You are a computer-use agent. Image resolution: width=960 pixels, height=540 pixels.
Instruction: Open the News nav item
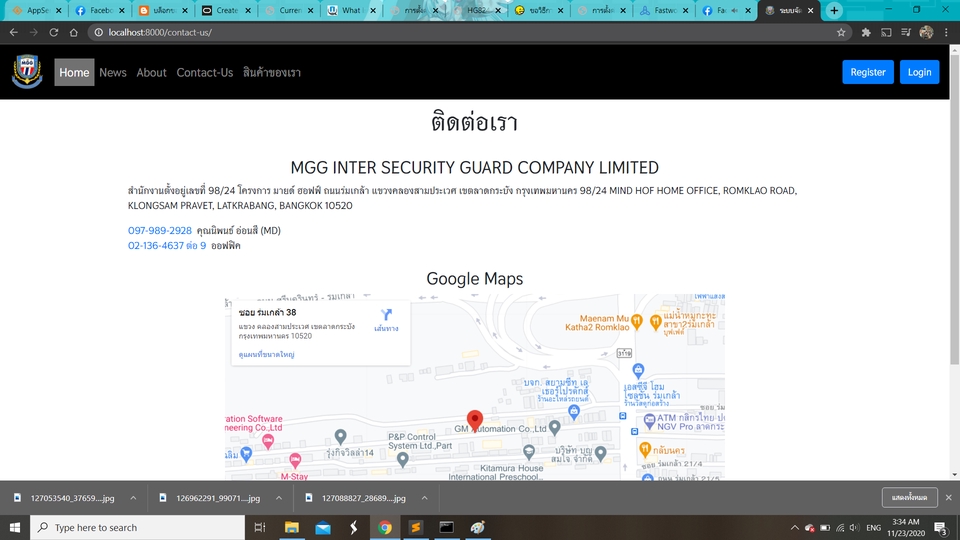tap(113, 72)
